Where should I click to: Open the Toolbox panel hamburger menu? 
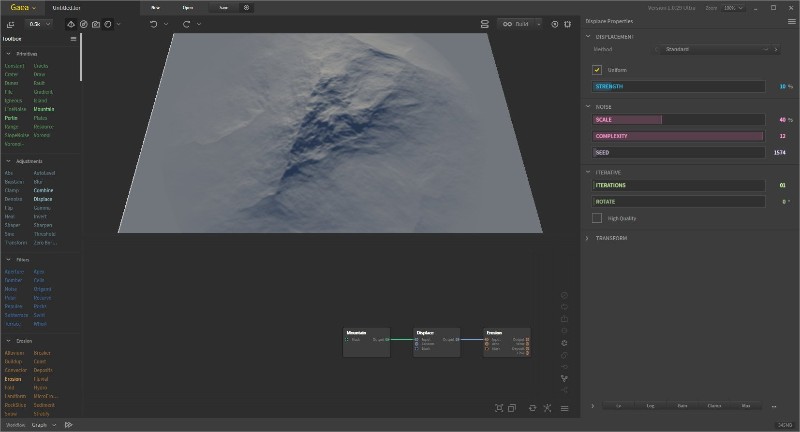click(x=74, y=39)
